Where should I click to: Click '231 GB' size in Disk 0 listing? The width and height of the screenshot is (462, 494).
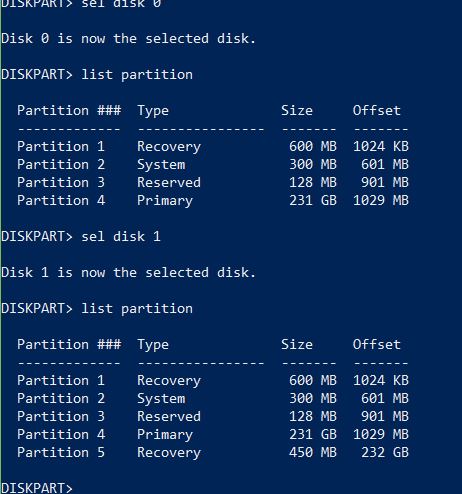[313, 200]
